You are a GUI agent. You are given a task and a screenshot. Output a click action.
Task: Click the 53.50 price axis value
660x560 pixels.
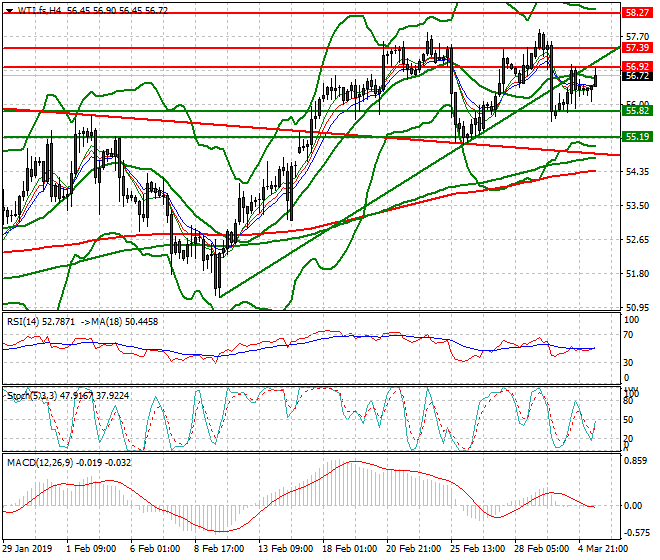click(637, 205)
